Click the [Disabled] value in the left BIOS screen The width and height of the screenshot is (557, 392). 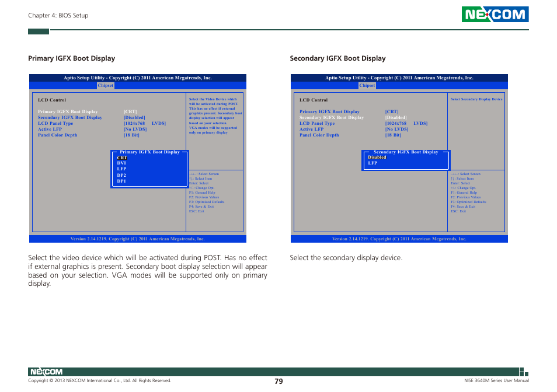(x=134, y=117)
